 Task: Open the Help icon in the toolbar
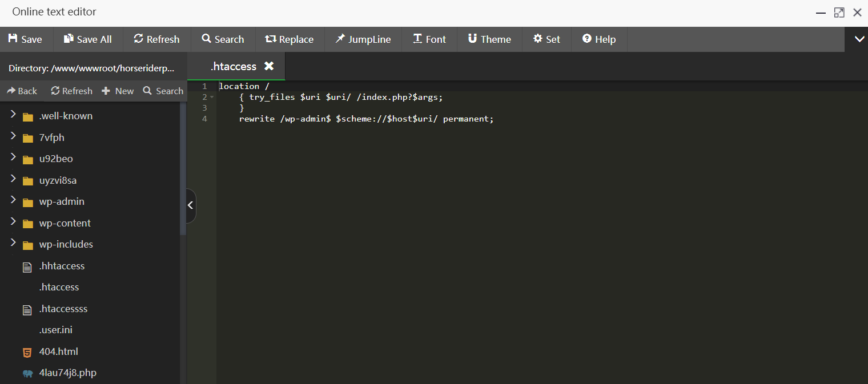[x=586, y=39]
